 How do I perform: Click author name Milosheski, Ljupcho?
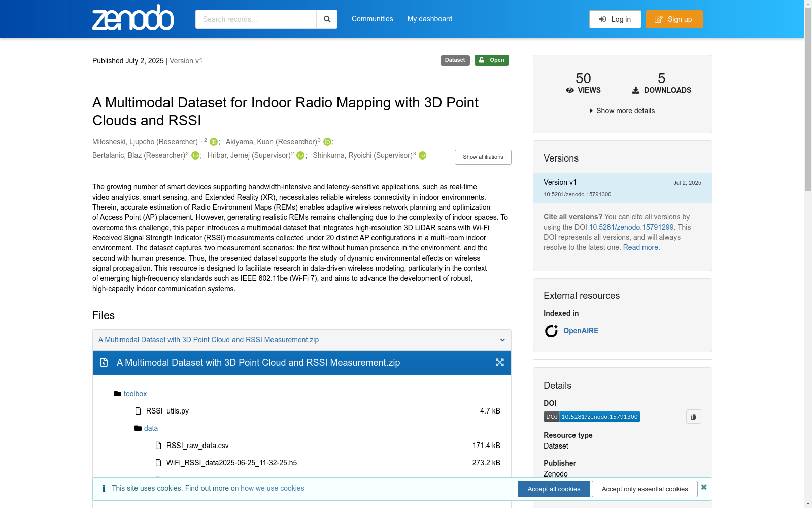[x=145, y=142]
